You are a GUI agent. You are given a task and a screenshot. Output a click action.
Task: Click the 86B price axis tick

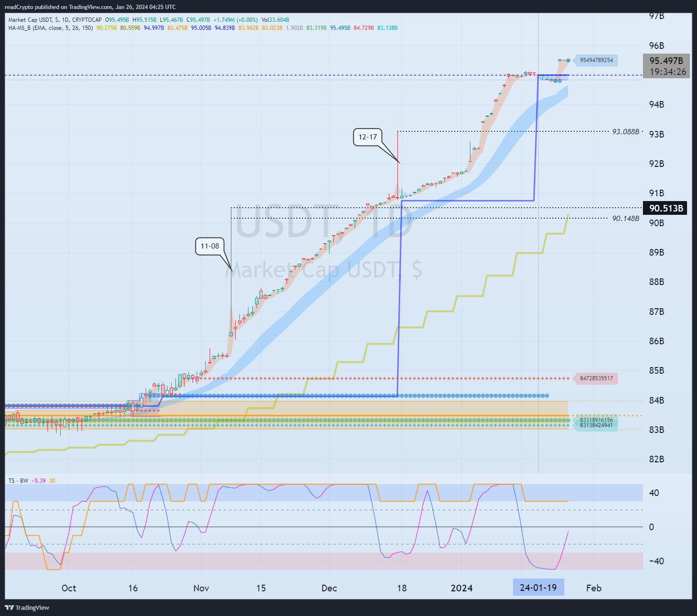(x=657, y=341)
